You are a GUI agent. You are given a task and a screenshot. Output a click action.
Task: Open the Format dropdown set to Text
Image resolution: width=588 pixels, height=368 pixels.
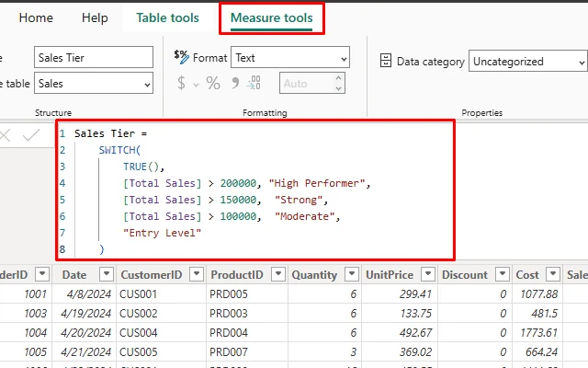pyautogui.click(x=290, y=57)
